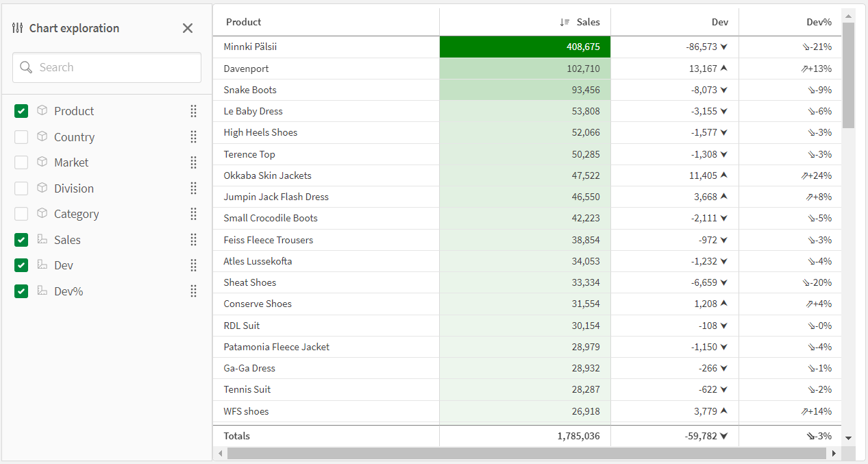Click the Product column header
Viewport: 868px width, 464px height.
(244, 22)
